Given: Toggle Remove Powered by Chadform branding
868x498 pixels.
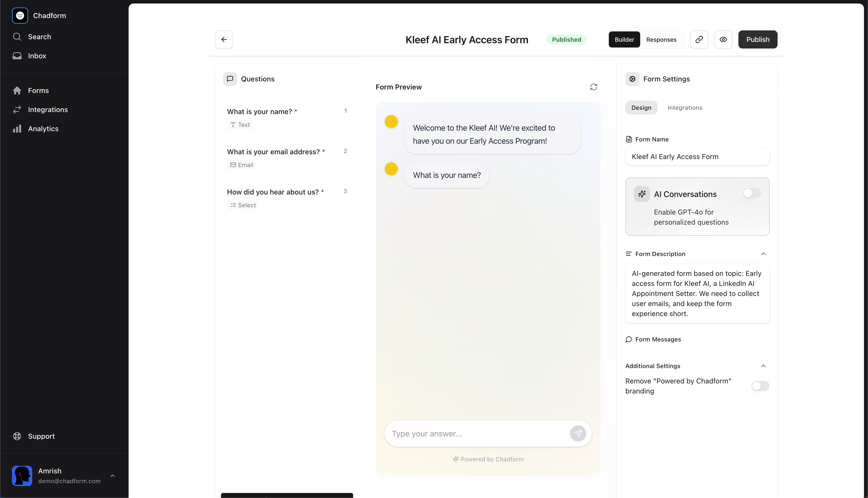Looking at the screenshot, I should point(760,386).
